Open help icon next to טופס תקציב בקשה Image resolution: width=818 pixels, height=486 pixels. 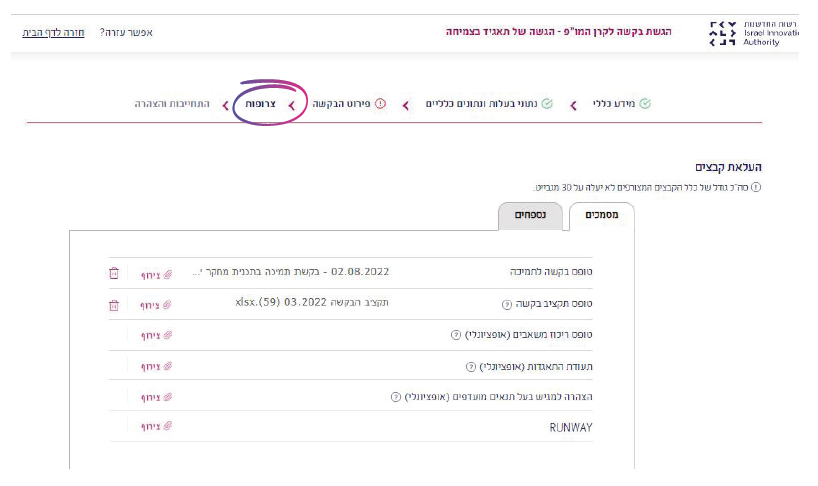pyautogui.click(x=506, y=304)
